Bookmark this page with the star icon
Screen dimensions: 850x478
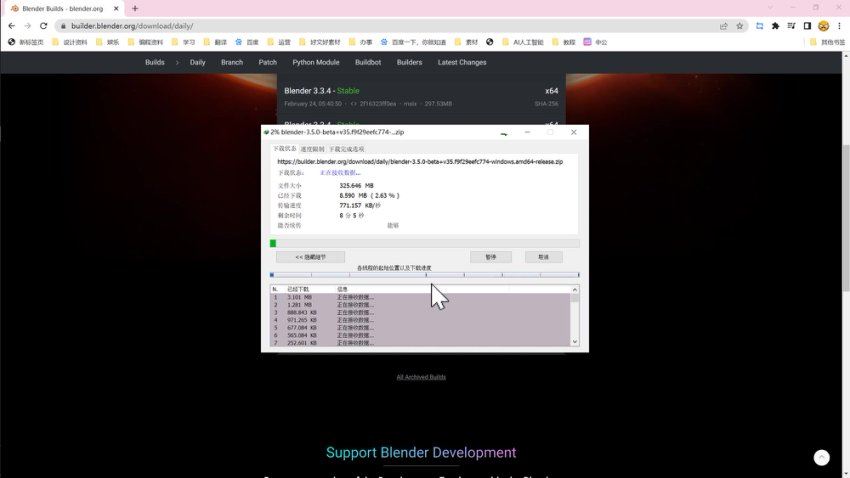739,26
